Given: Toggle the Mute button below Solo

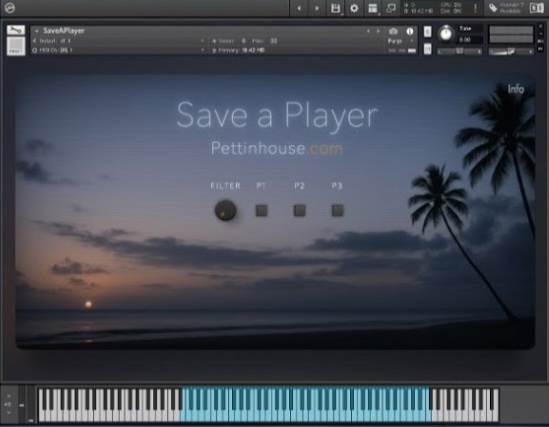Looking at the screenshot, I should point(428,49).
